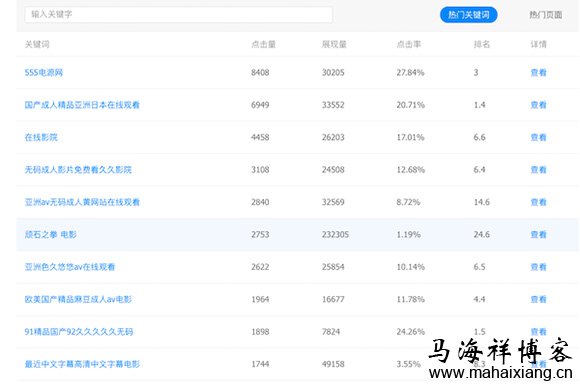Open the 在线影院 keyword link
Viewport: 580px width, 390px height.
click(x=41, y=137)
